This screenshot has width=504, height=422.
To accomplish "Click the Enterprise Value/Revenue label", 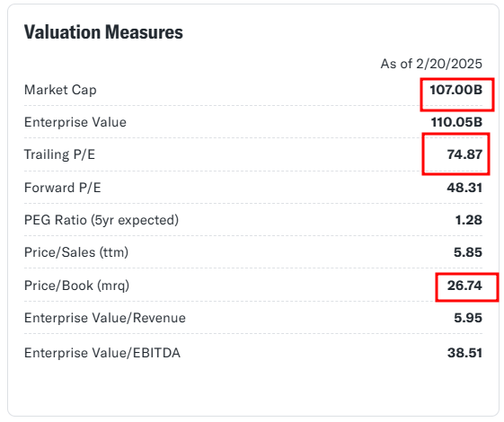I will tap(105, 318).
